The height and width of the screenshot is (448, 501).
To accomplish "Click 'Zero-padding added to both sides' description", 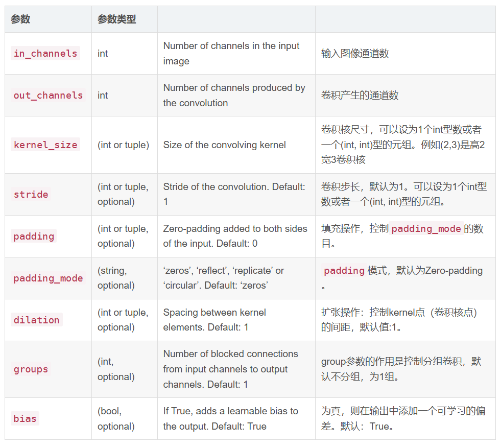I will coord(235,236).
